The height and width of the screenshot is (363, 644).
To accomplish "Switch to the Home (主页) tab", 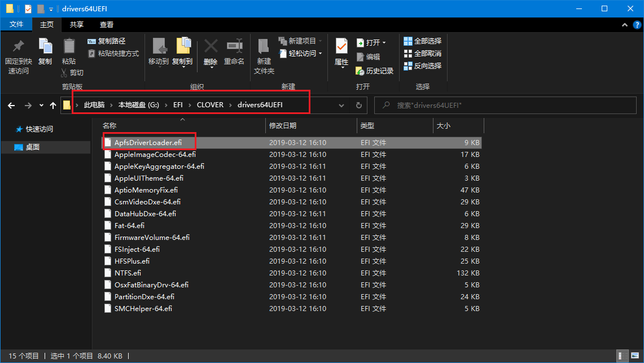I will [47, 25].
